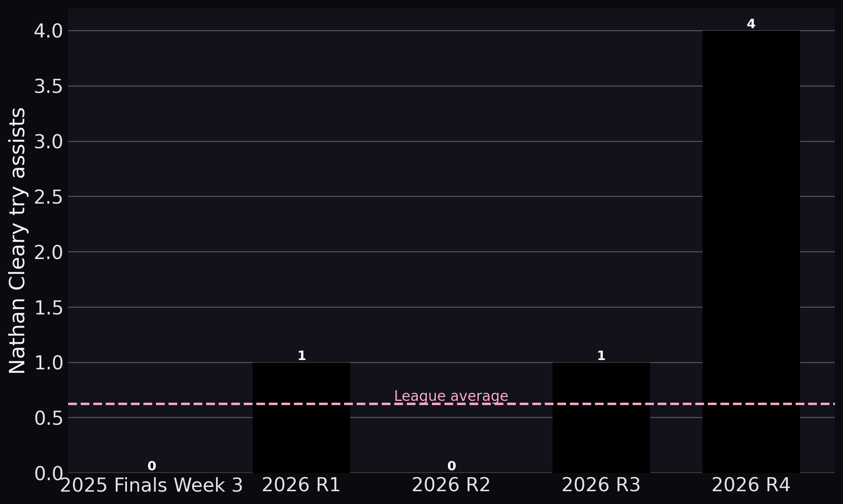Click the pink "League average" label
Screen dimensions: 843x504
point(451,396)
